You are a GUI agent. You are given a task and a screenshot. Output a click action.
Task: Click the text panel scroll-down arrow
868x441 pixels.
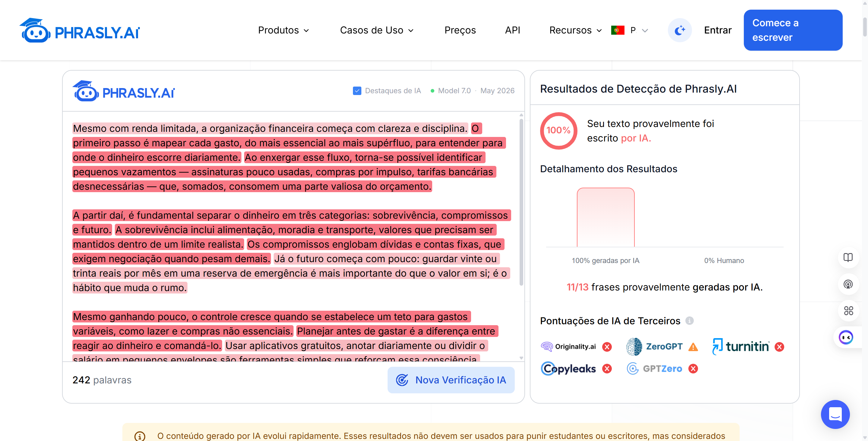tap(521, 358)
